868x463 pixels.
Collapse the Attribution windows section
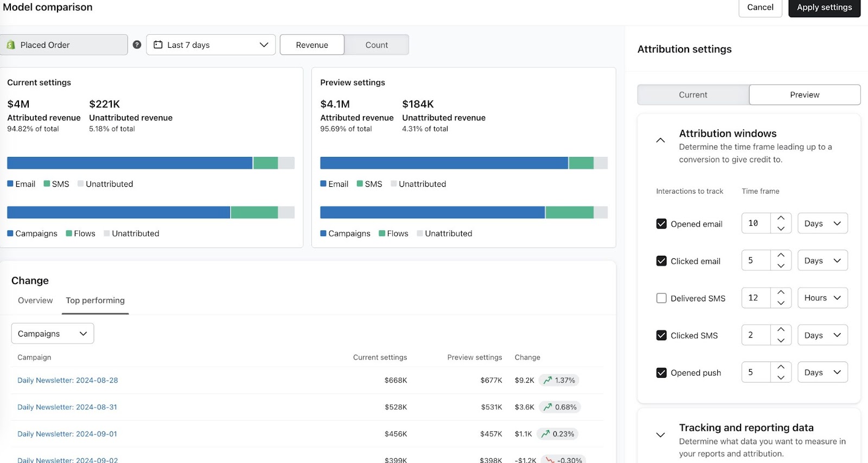(x=660, y=140)
